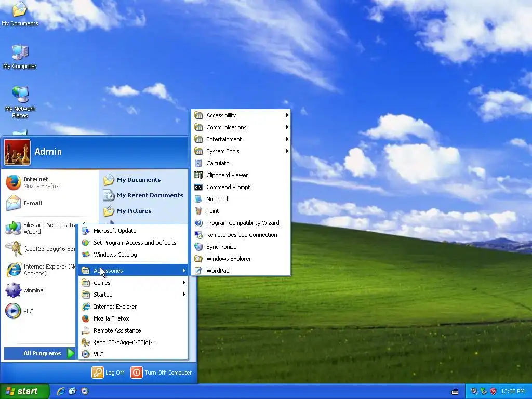Click the All Programs button
Screen dimensions: 532x399
pyautogui.click(x=39, y=353)
